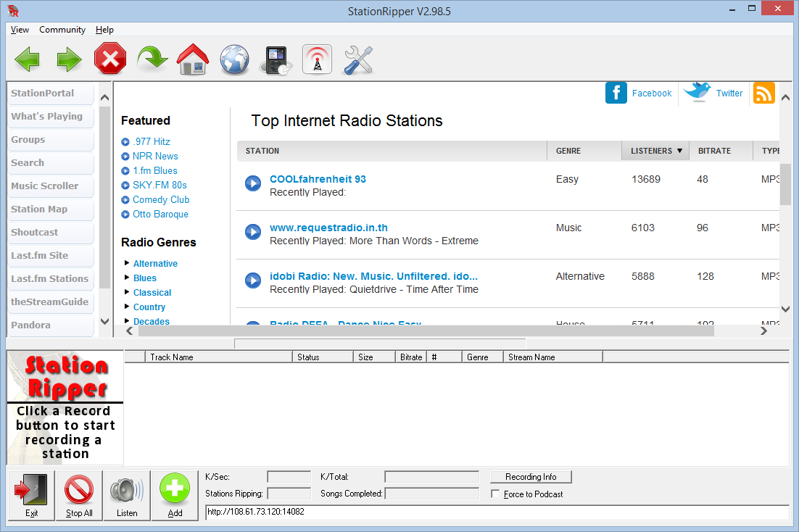This screenshot has width=799, height=532.
Task: Click the horizontal scrollbar in station browser
Action: (426, 331)
